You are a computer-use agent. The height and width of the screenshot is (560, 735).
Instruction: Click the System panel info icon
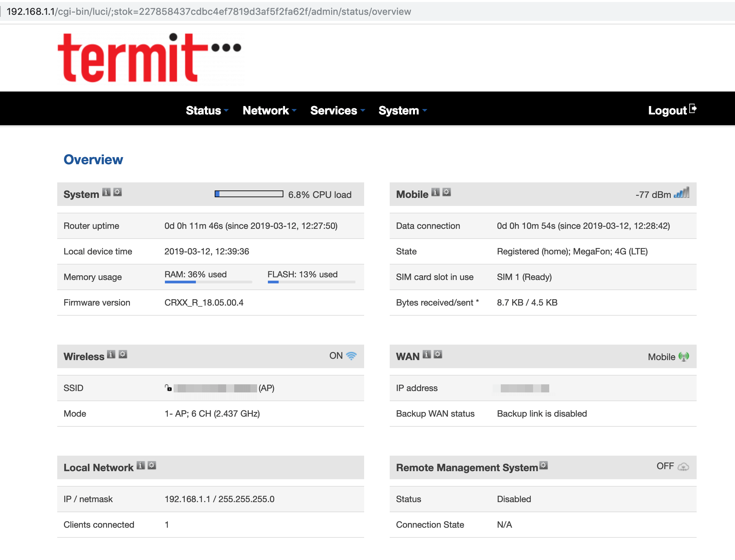(x=106, y=192)
